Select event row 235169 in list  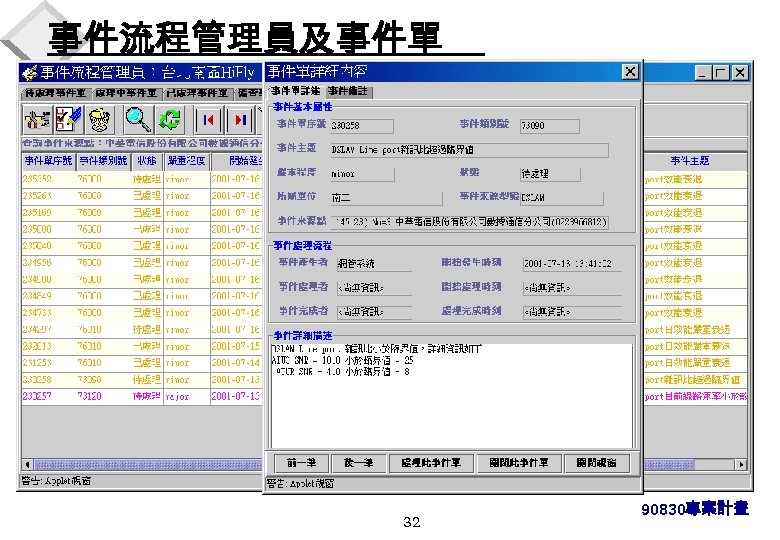coord(142,213)
